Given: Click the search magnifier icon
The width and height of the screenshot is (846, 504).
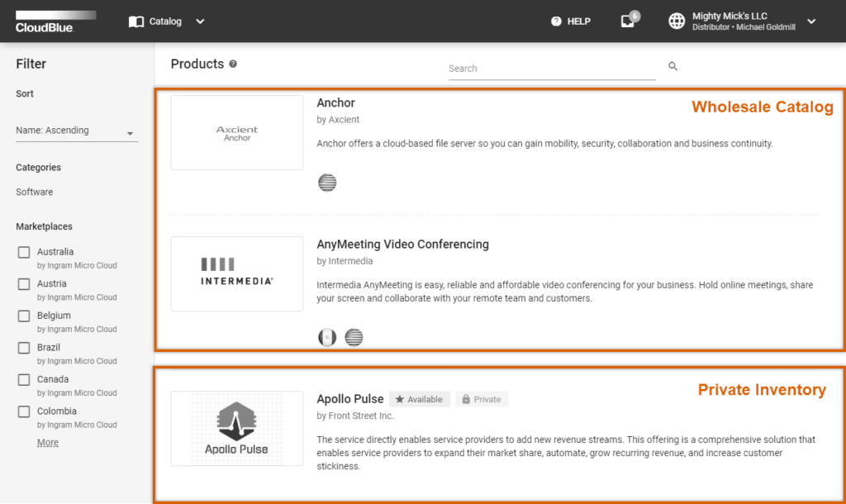Looking at the screenshot, I should [x=673, y=67].
